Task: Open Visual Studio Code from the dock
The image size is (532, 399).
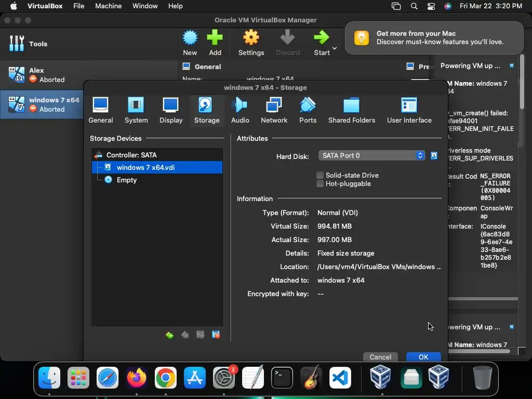Action: tap(340, 377)
